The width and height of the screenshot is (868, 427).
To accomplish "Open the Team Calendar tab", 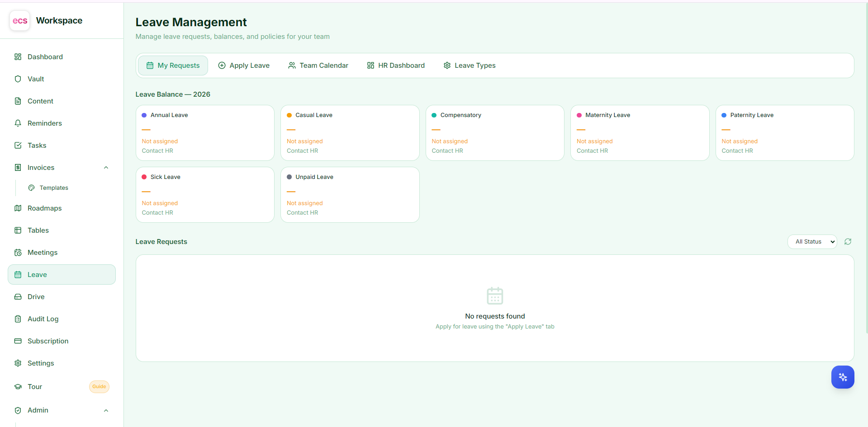I will click(x=318, y=66).
